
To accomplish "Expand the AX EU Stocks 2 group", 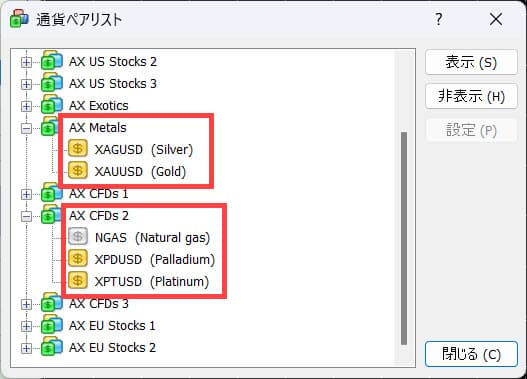I will [x=26, y=348].
